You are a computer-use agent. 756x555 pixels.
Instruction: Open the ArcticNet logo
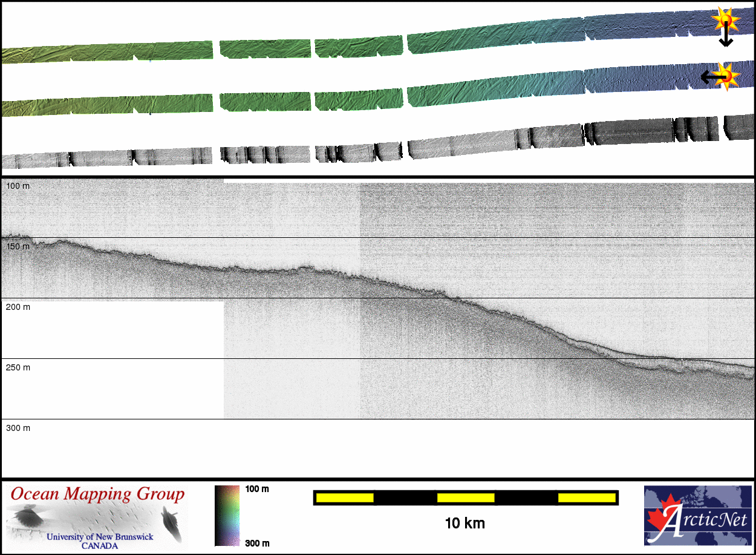697,516
